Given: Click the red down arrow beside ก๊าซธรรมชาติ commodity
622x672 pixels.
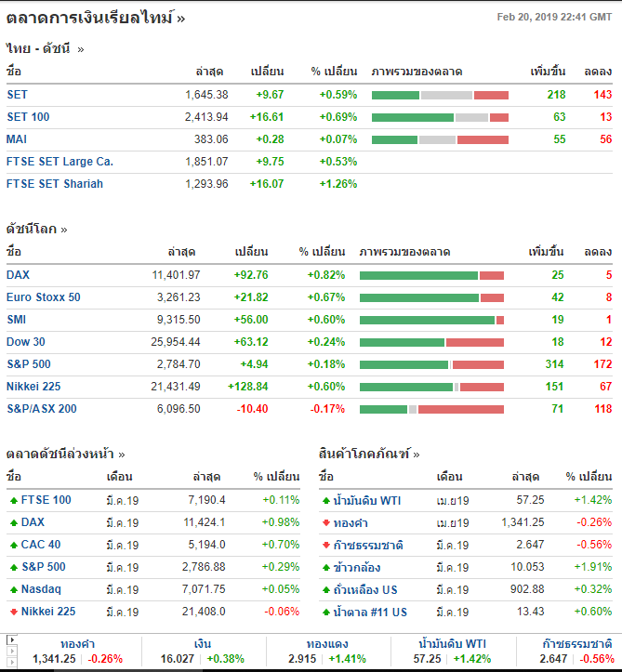Looking at the screenshot, I should click(x=326, y=546).
